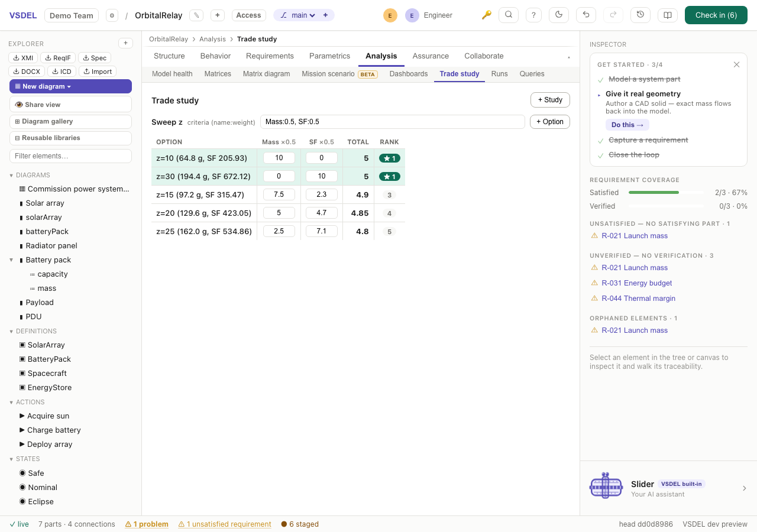757x532 pixels.
Task: Open the New diagram dropdown
Action: point(70,86)
